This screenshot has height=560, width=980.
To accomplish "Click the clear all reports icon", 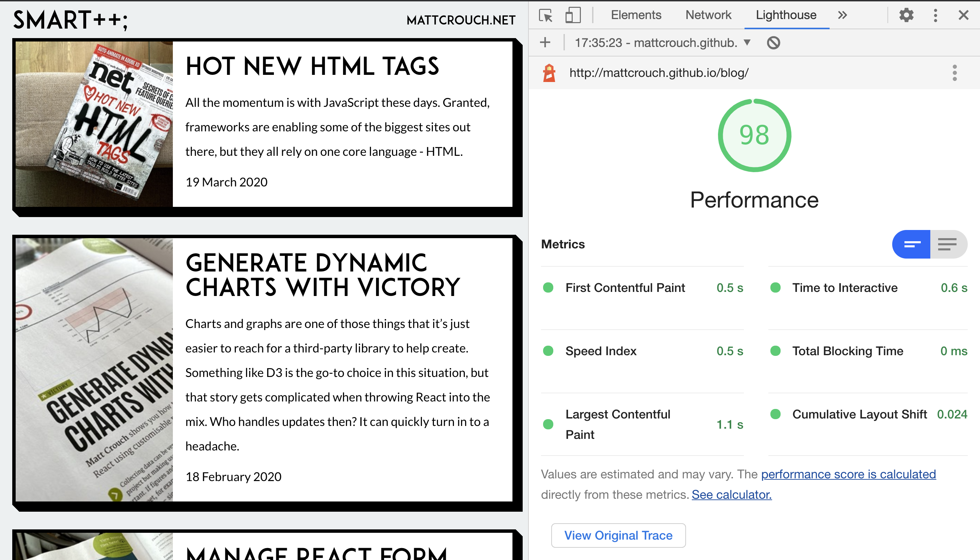I will [x=773, y=42].
